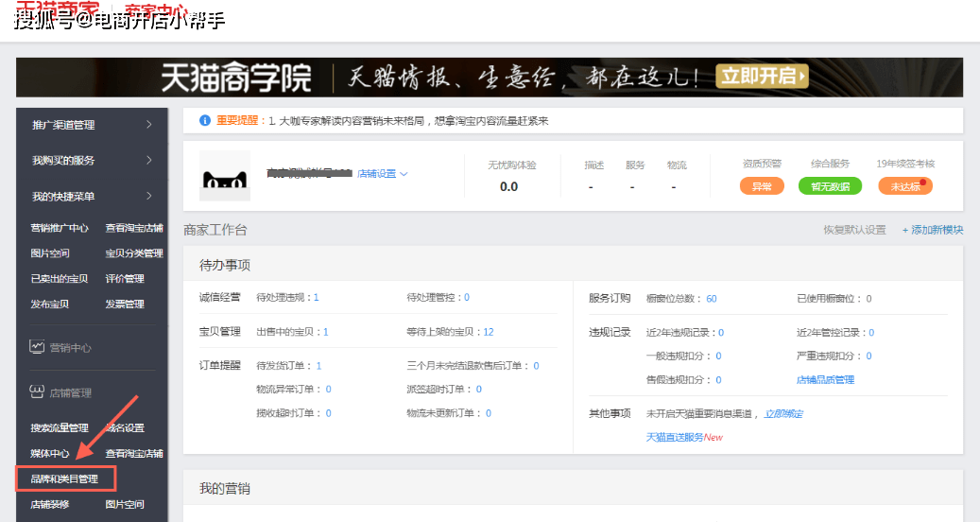Click the orange 异常 status badge
Viewport: 980px width, 522px height.
pos(762,186)
